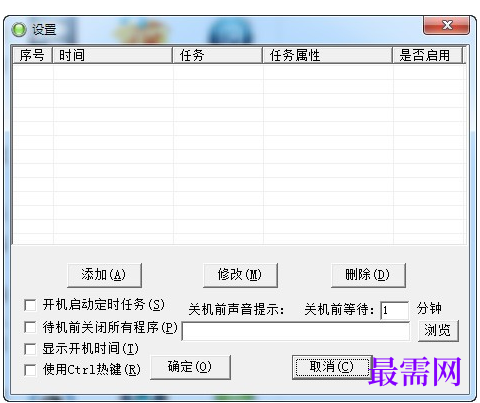
Task: Sort by the 时间 column header
Action: click(x=112, y=55)
